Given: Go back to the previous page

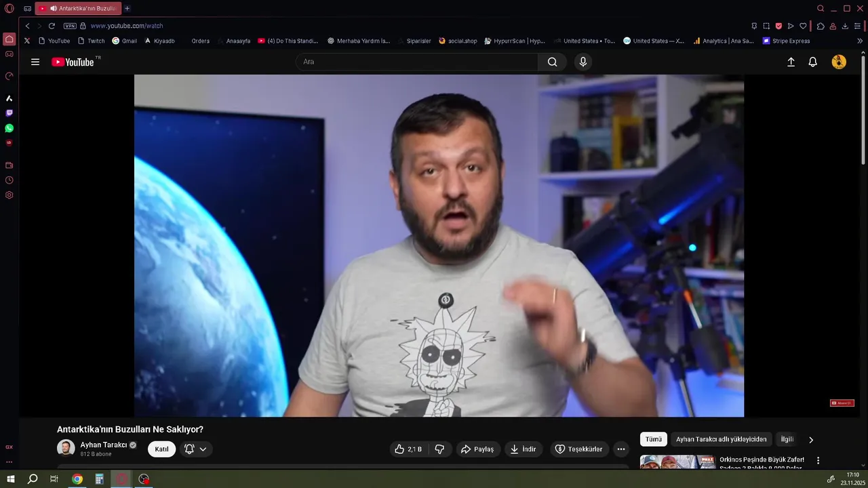Looking at the screenshot, I should [27, 26].
